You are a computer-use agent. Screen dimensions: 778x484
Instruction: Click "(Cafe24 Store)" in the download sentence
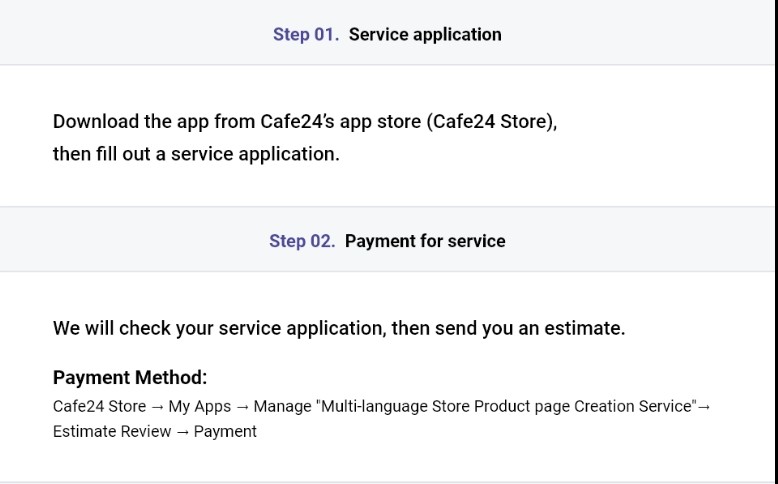[x=490, y=122]
